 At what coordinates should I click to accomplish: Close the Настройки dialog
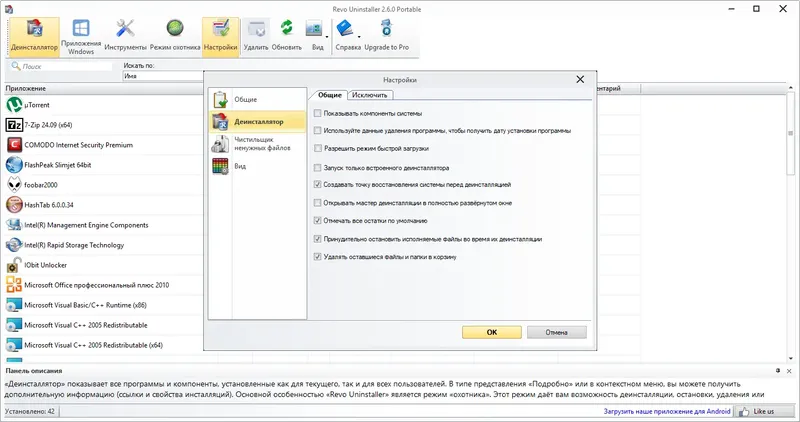point(580,80)
